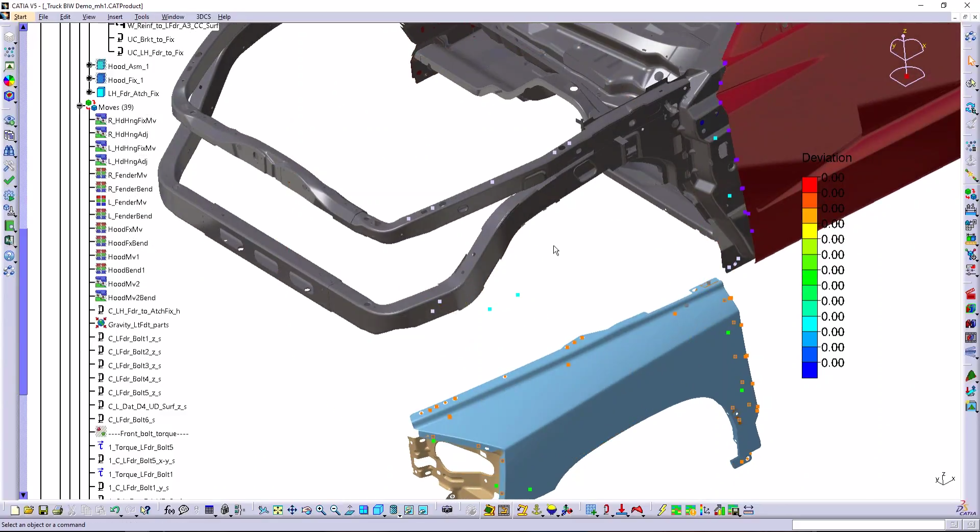Screen dimensions: 980x532
Task: Create a new document
Action: point(14,510)
